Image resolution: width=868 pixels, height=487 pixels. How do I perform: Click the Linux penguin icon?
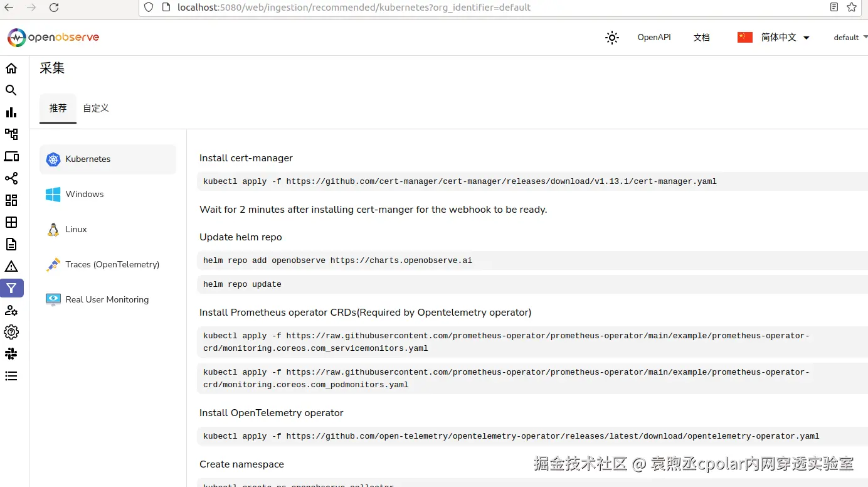pos(53,230)
